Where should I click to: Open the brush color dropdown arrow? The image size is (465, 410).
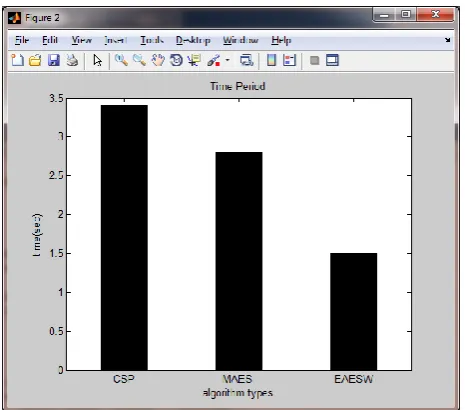227,60
